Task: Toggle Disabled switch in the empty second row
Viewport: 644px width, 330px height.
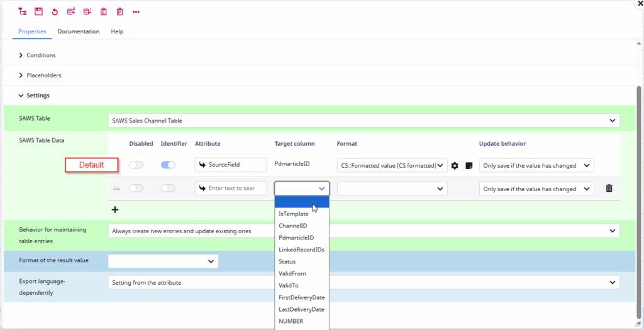Action: [136, 189]
